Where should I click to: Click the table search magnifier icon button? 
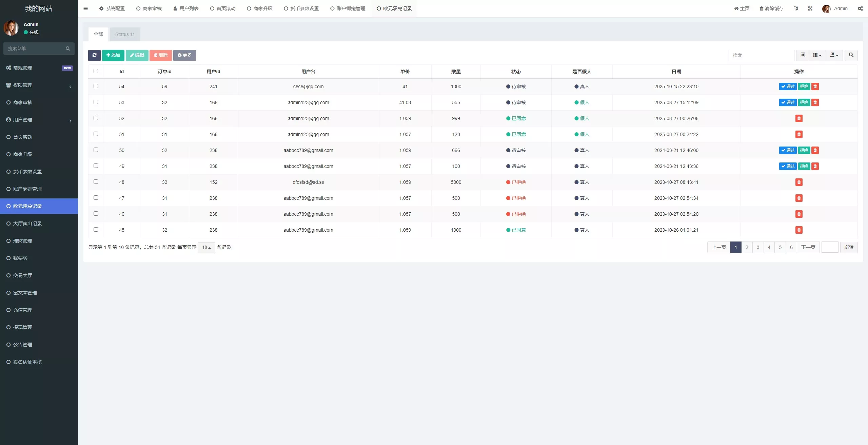point(851,55)
